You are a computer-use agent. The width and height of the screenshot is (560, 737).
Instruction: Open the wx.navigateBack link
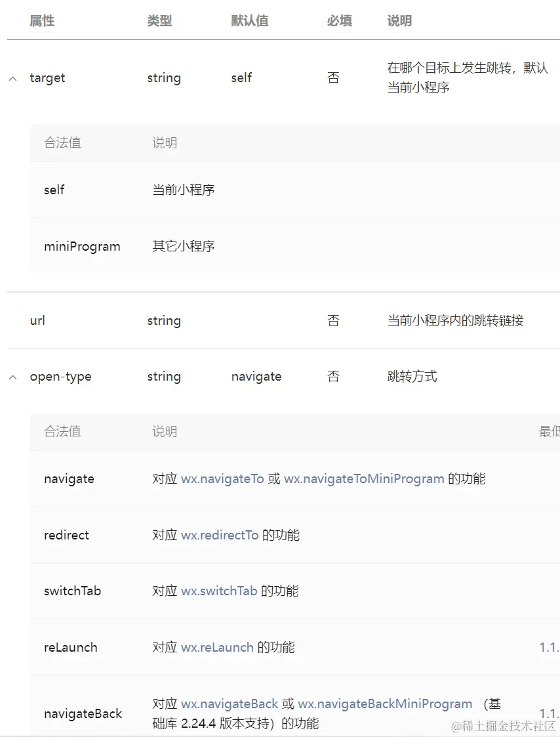(x=230, y=704)
